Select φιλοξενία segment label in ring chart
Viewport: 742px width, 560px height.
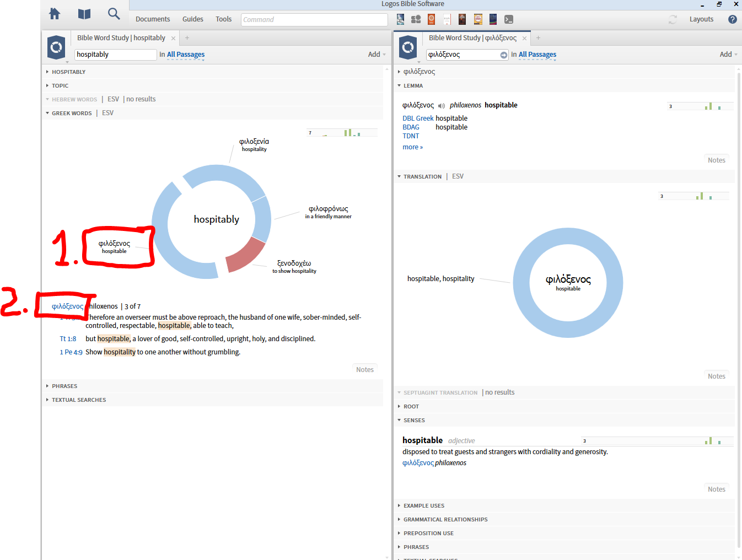tap(254, 145)
